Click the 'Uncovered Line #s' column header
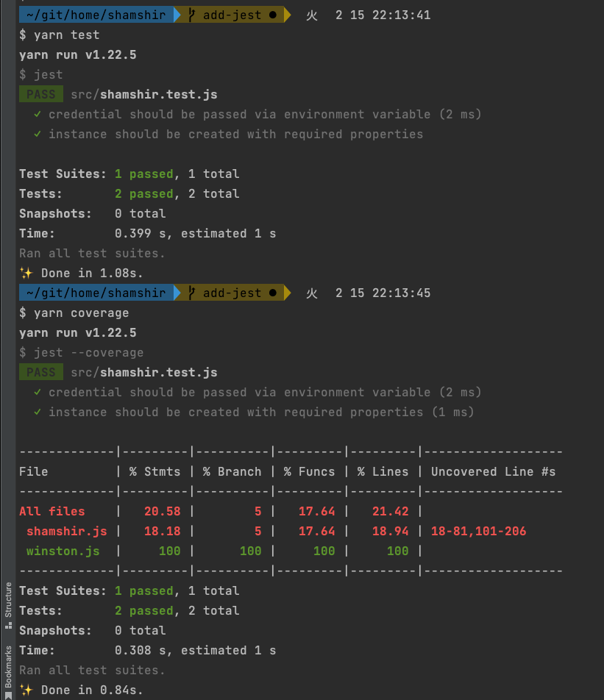 [493, 472]
